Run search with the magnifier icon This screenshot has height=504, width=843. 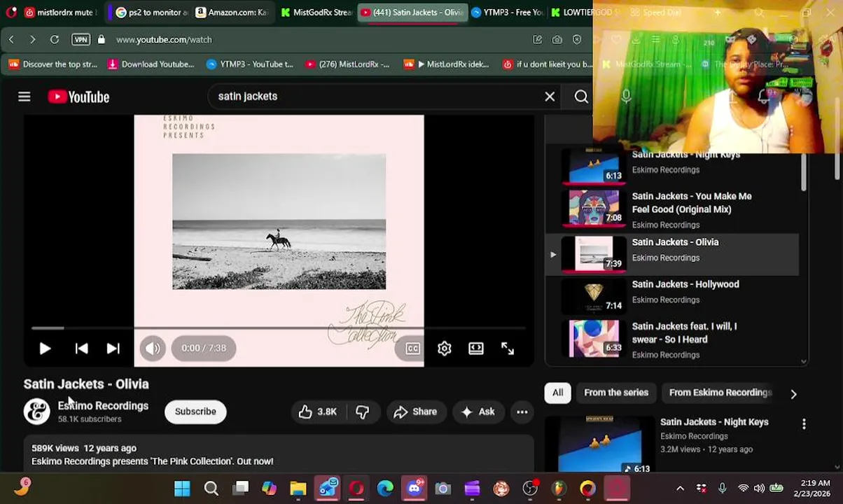(581, 97)
